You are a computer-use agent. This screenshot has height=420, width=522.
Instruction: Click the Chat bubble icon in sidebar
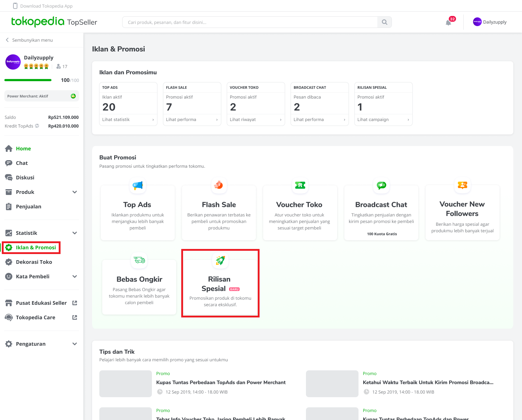9,163
